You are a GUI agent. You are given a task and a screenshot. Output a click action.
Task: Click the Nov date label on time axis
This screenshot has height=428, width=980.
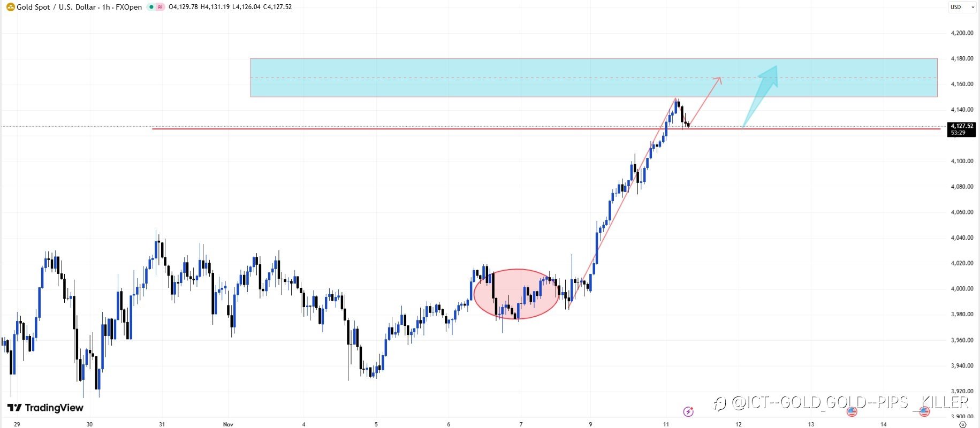pyautogui.click(x=228, y=424)
